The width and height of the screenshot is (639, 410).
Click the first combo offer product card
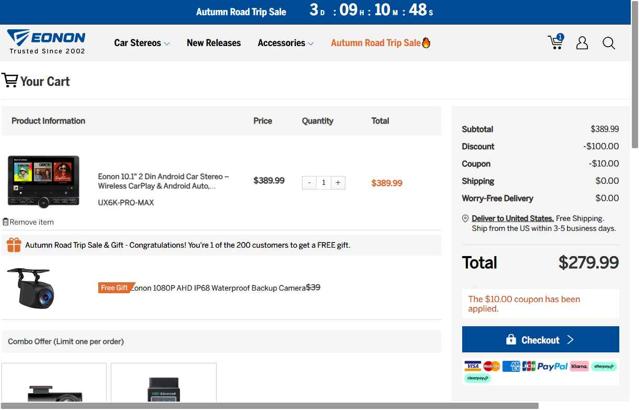(54, 383)
